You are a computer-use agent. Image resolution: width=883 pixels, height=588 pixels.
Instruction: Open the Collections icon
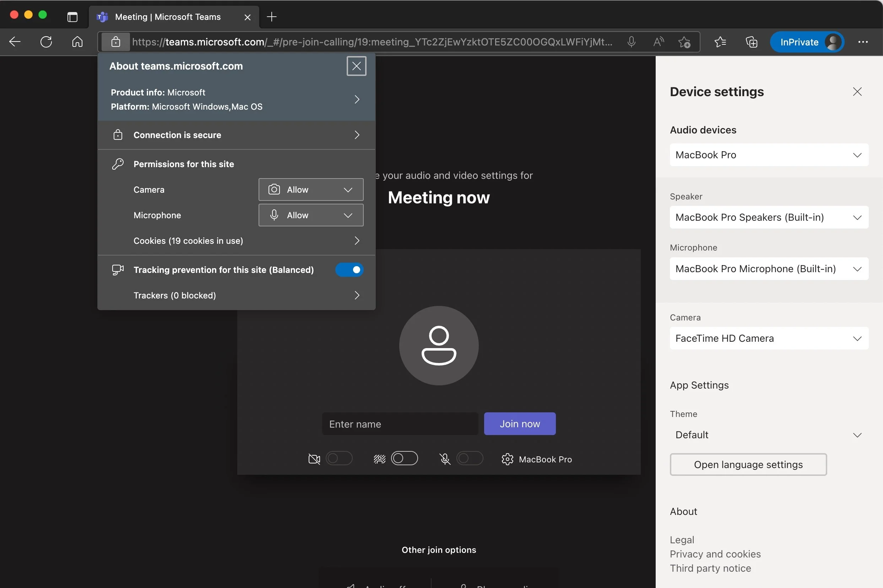pyautogui.click(x=751, y=42)
